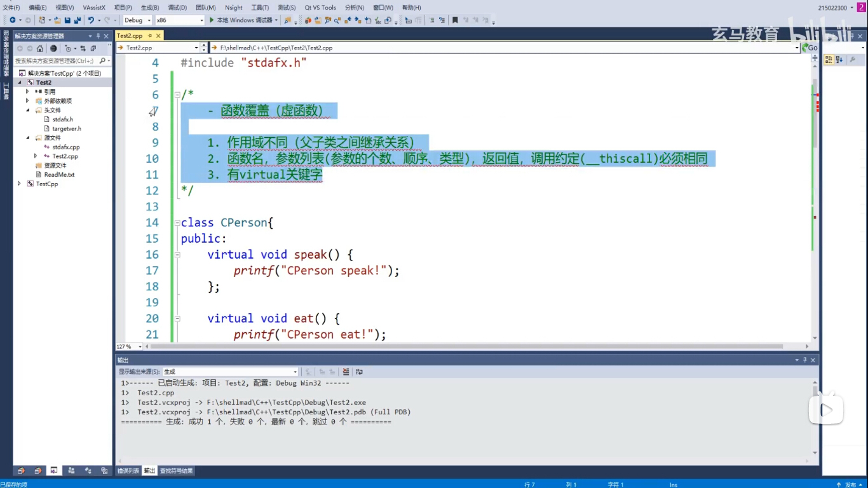Image resolution: width=868 pixels, height=488 pixels.
Task: Toggle word wrap in the Output panel
Action: point(359,372)
